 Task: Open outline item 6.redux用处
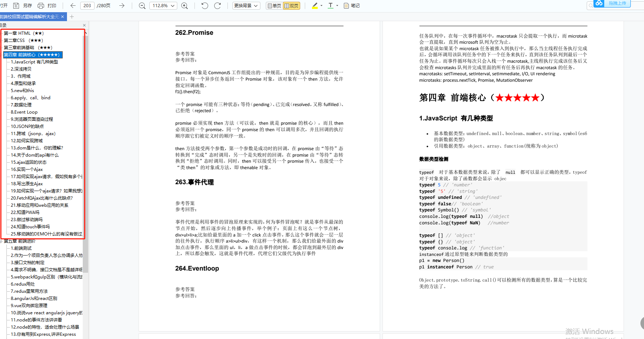click(x=23, y=284)
